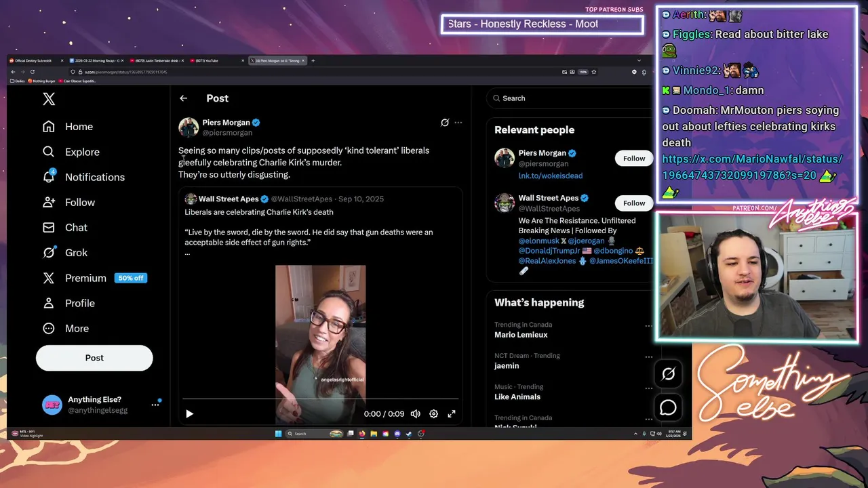
Task: Open Premium with 50% off badge
Action: tap(94, 278)
